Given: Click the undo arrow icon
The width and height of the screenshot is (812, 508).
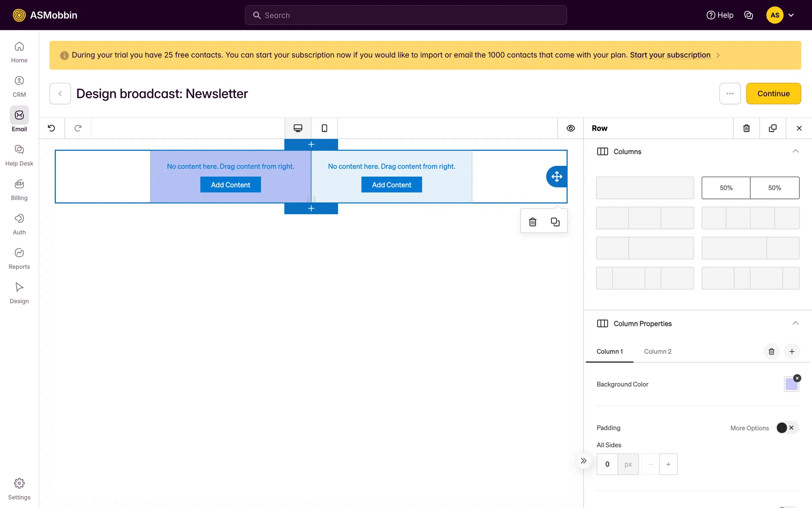Looking at the screenshot, I should (x=52, y=128).
